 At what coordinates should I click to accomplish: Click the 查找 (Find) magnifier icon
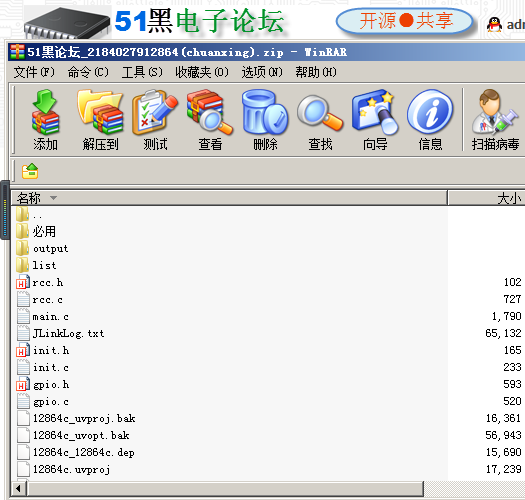[x=320, y=112]
